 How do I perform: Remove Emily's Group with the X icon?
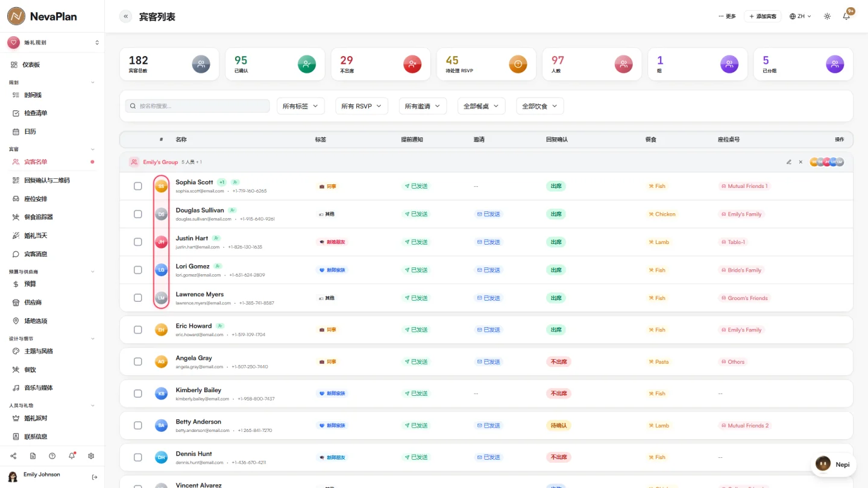tap(800, 162)
